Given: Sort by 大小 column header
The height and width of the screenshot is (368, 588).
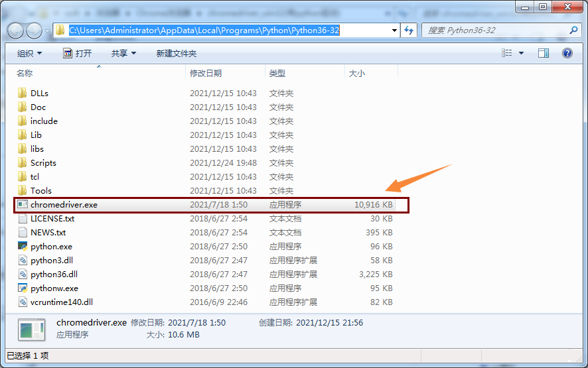Looking at the screenshot, I should [x=356, y=74].
